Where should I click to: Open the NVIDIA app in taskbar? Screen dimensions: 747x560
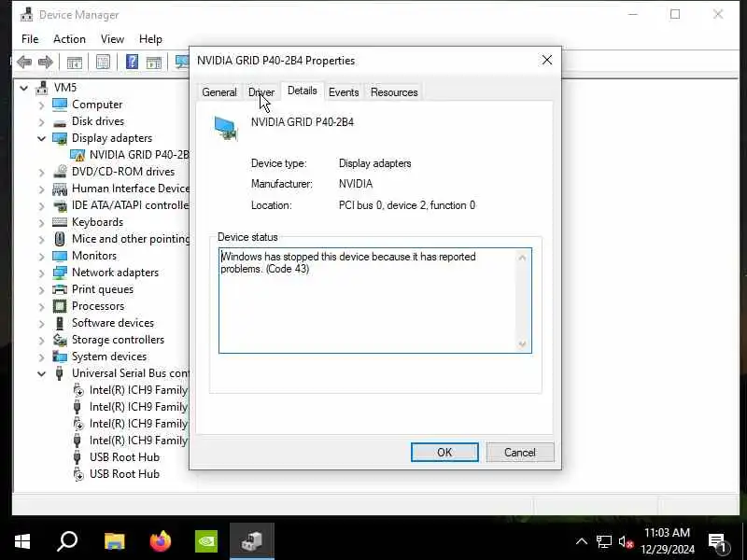click(x=206, y=541)
